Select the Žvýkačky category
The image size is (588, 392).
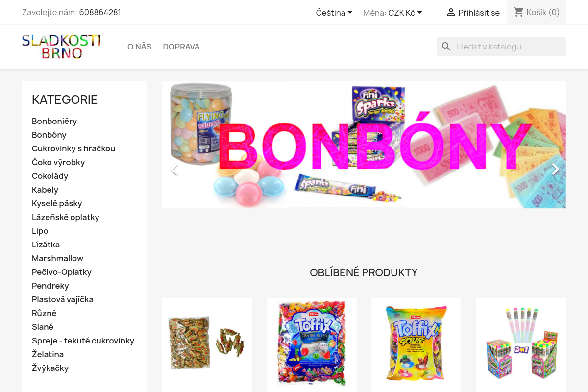point(50,368)
